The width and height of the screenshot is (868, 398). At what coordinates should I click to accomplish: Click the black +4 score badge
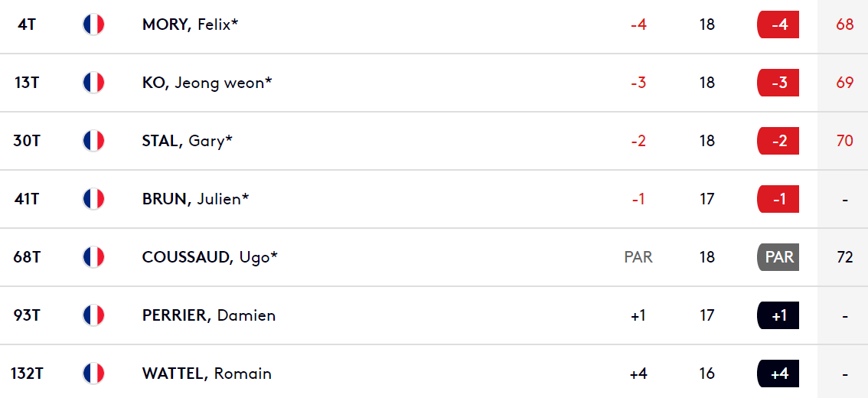[778, 374]
